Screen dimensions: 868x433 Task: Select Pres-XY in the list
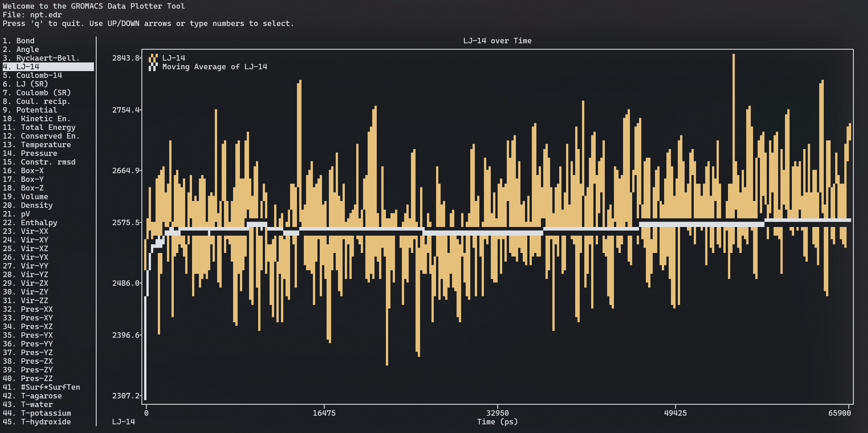[28, 318]
